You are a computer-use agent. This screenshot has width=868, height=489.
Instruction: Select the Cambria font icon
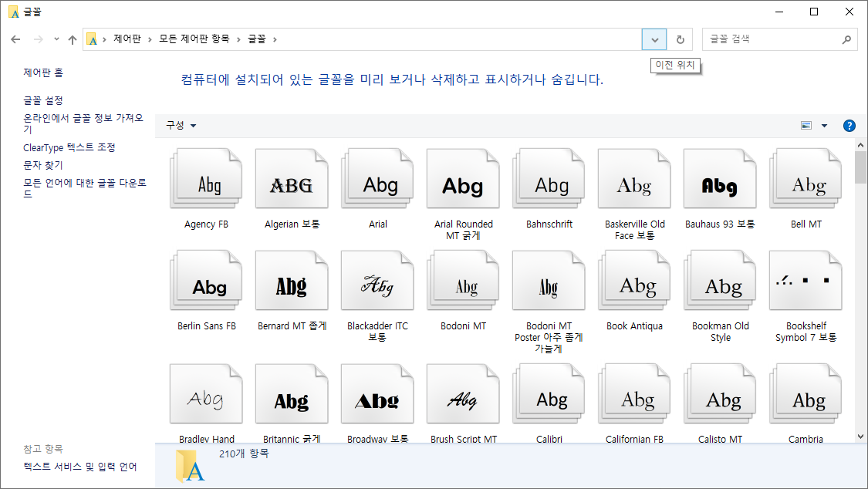(x=806, y=394)
